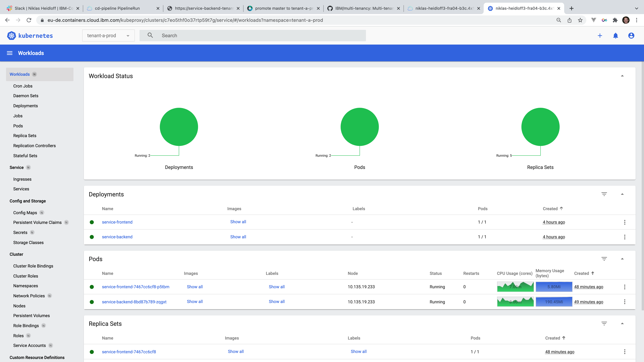Click filter icon in Pods card

click(x=604, y=259)
